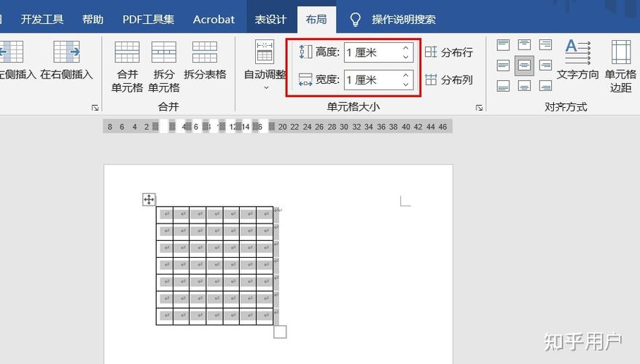Decrease row height with down arrow

tap(406, 57)
